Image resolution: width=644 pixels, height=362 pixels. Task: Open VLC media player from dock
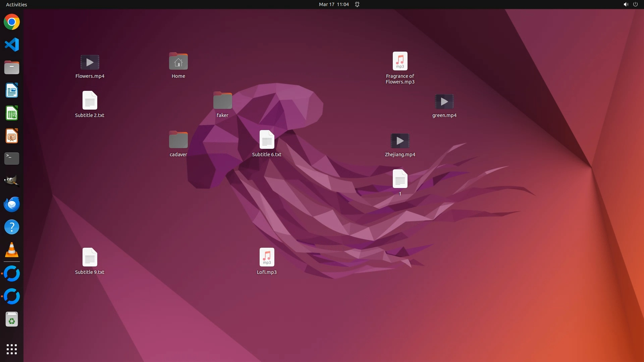tap(12, 250)
